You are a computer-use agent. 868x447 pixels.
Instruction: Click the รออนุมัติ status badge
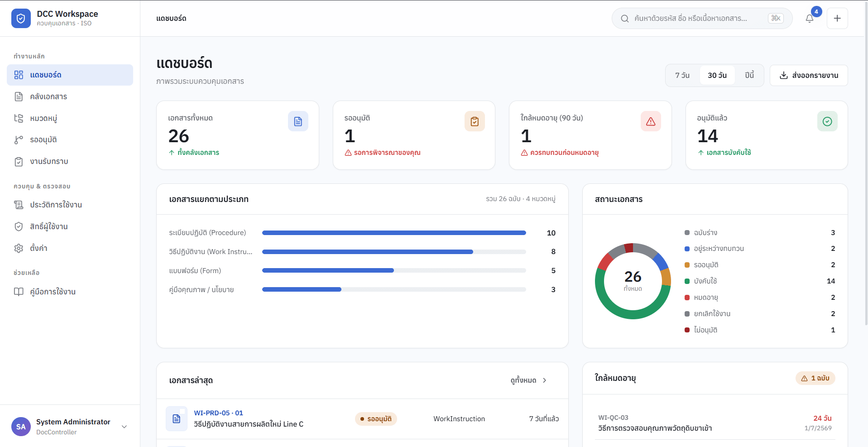[x=376, y=419]
